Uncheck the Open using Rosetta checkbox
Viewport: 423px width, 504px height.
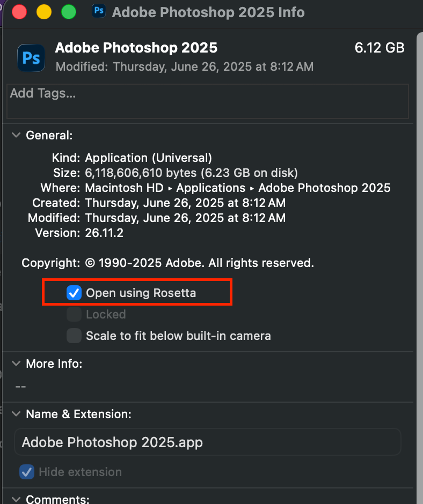74,293
